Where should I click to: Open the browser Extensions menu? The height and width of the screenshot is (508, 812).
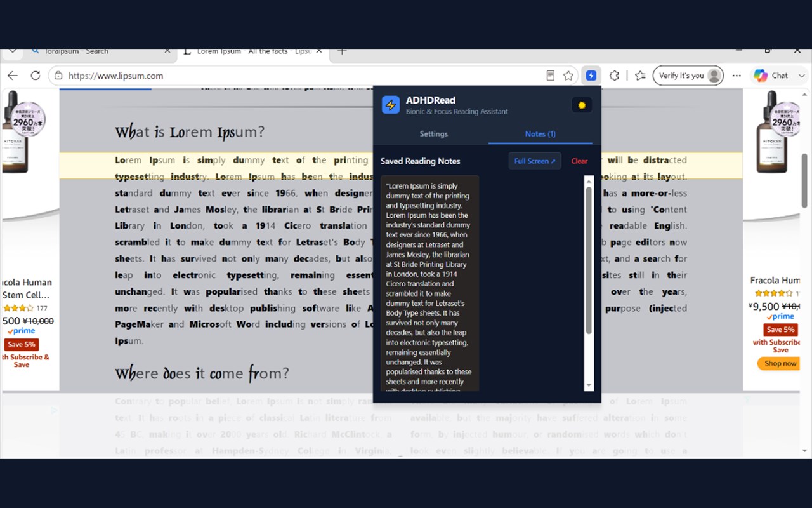pyautogui.click(x=614, y=76)
